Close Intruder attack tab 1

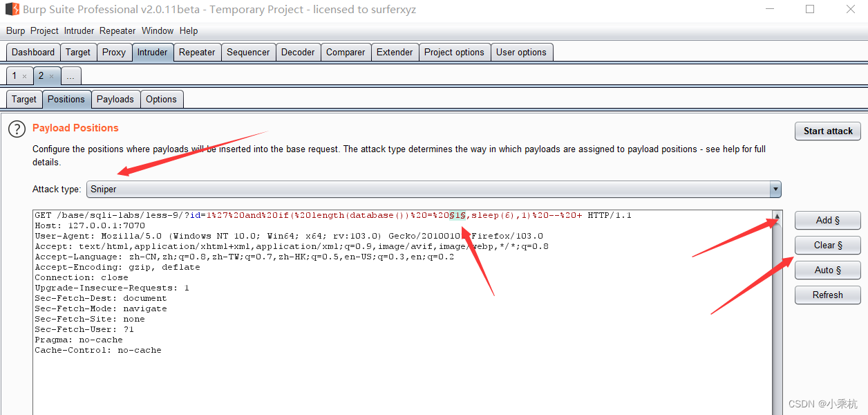[24, 76]
